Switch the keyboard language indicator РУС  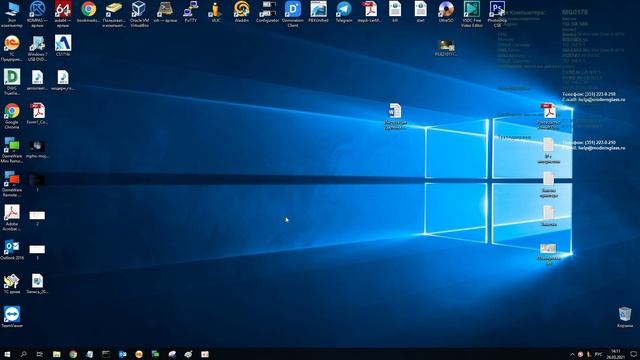pos(598,354)
